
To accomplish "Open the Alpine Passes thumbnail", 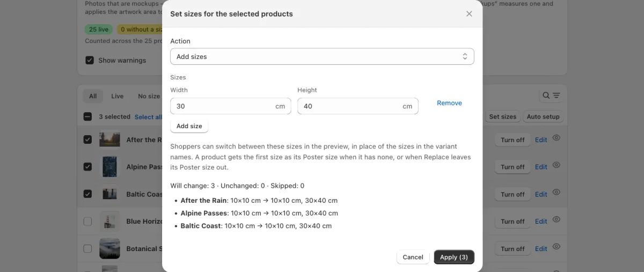I will [109, 167].
